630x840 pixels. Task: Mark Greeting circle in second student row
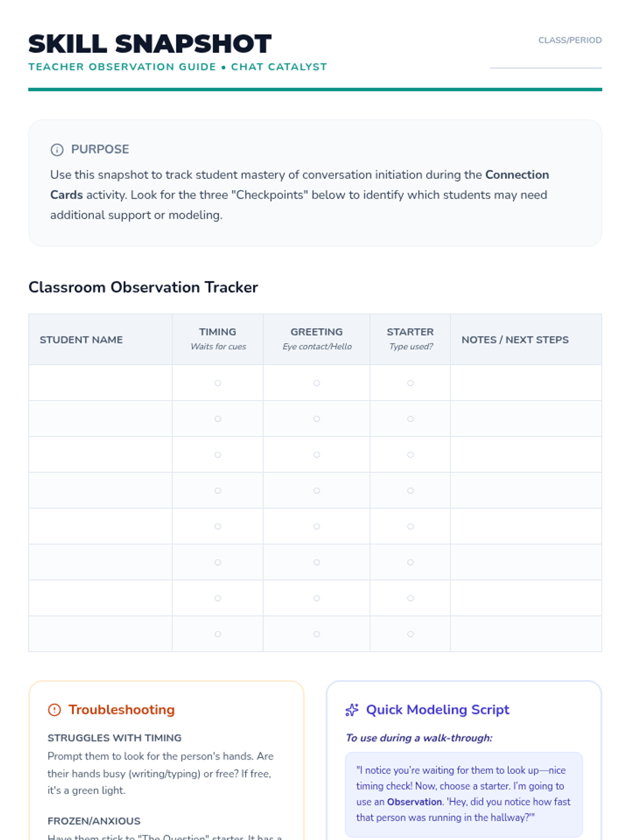coord(317,419)
